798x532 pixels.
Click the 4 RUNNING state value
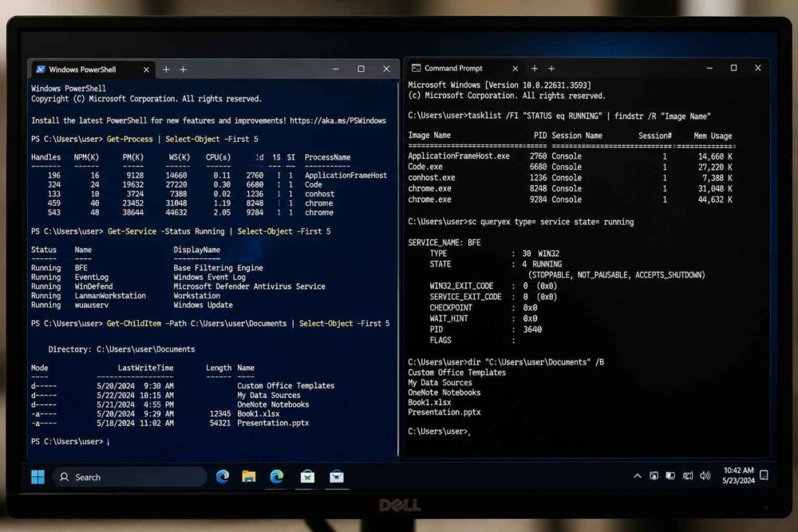tap(542, 264)
